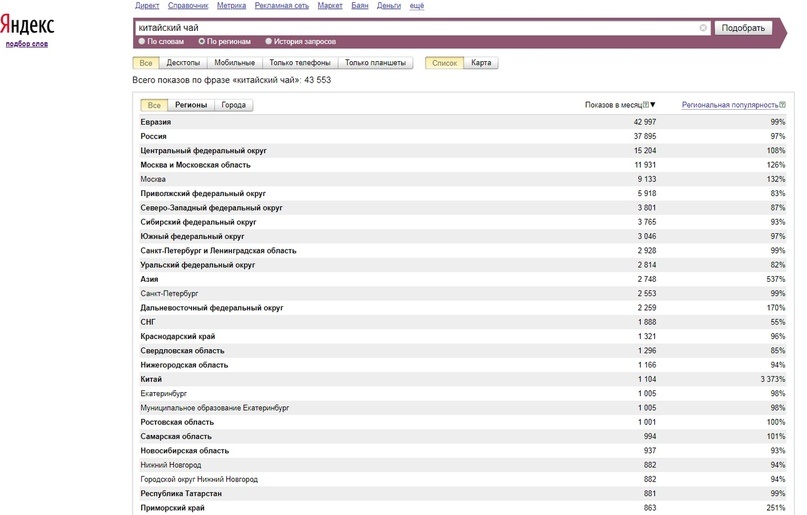This screenshot has width=807, height=515.
Task: Click the Москва city row
Action: click(x=463, y=179)
